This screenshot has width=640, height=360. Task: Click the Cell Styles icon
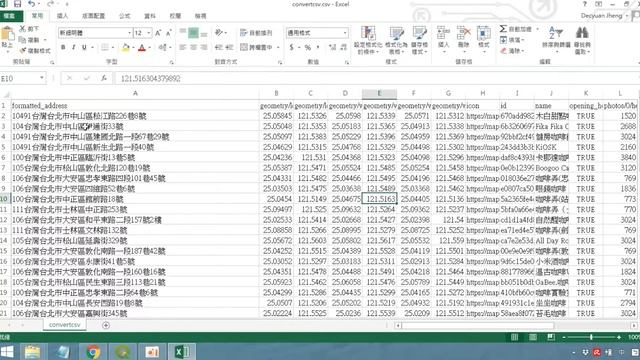click(x=420, y=33)
